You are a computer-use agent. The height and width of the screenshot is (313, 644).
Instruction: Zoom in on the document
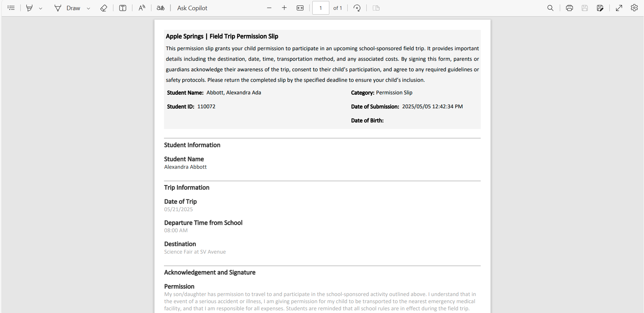tap(284, 8)
